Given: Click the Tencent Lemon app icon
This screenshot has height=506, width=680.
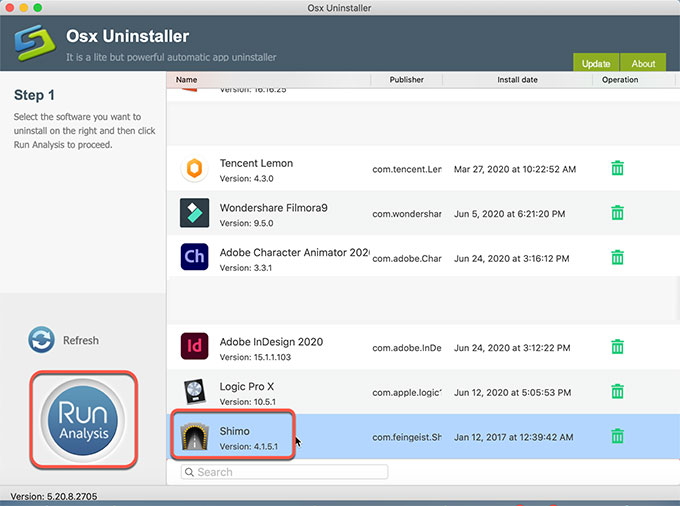Looking at the screenshot, I should pyautogui.click(x=194, y=170).
